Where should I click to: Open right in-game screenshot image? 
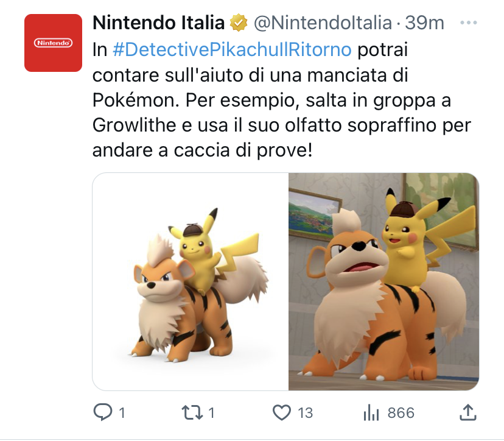(x=384, y=282)
